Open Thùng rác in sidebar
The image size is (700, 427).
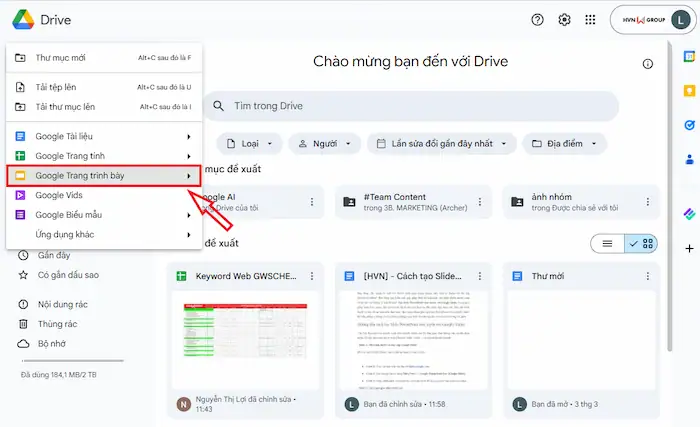[x=58, y=324]
